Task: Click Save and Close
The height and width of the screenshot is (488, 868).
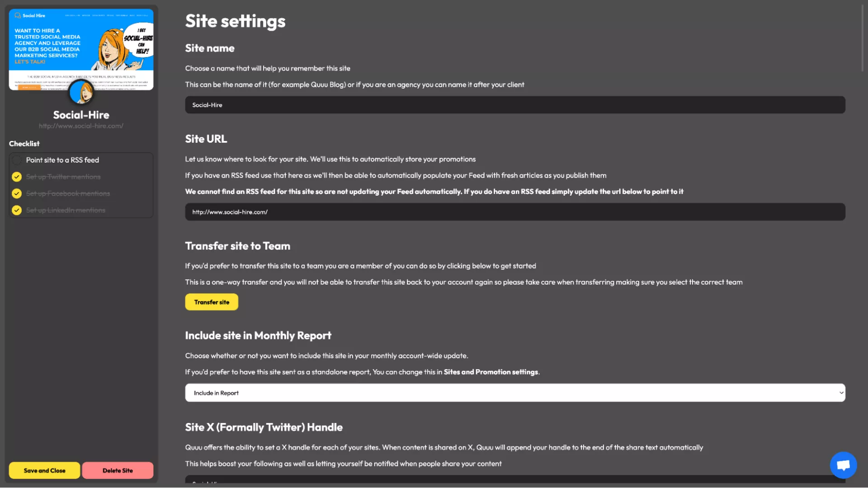Action: 44,470
